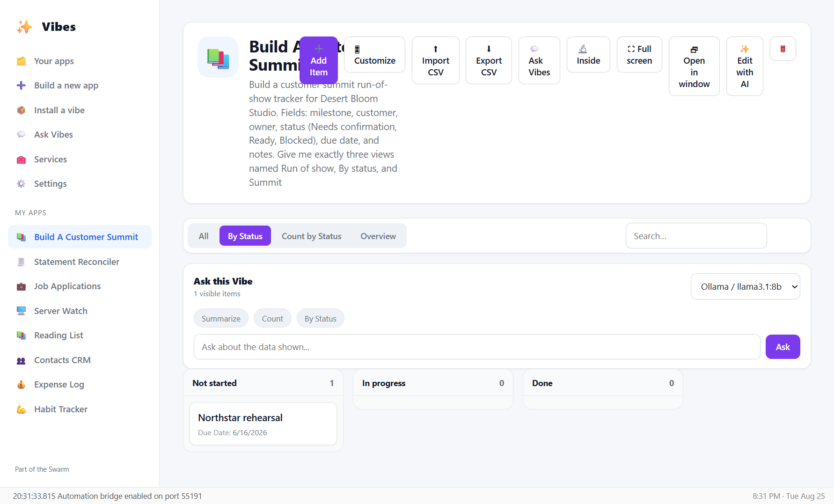Click the purple Ask submit button

[783, 347]
